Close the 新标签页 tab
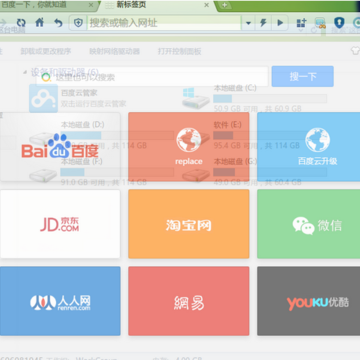This screenshot has height=360, width=360. 206,5
